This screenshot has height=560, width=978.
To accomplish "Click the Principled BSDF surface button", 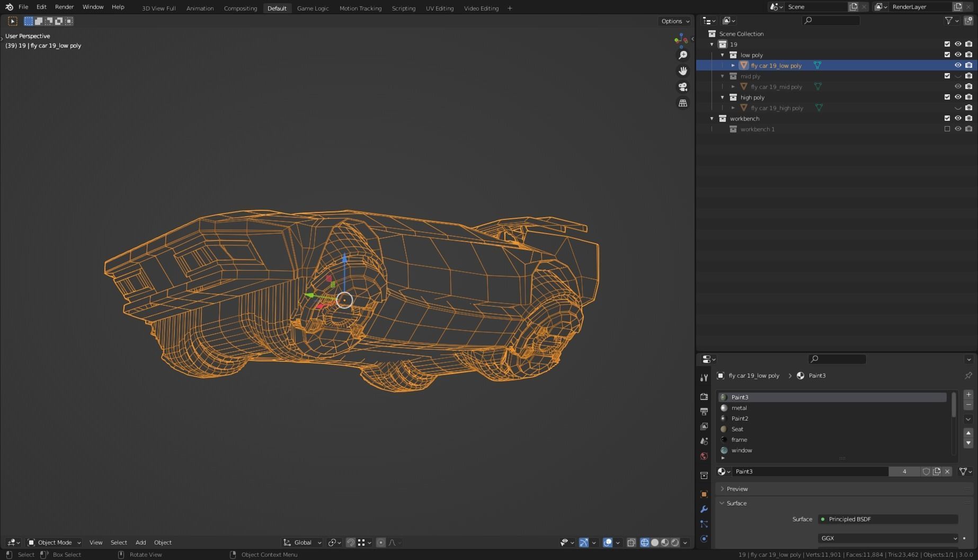I will [x=888, y=519].
